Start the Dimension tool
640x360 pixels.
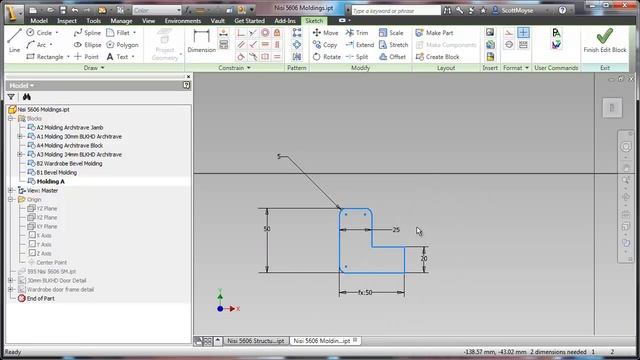(x=202, y=41)
